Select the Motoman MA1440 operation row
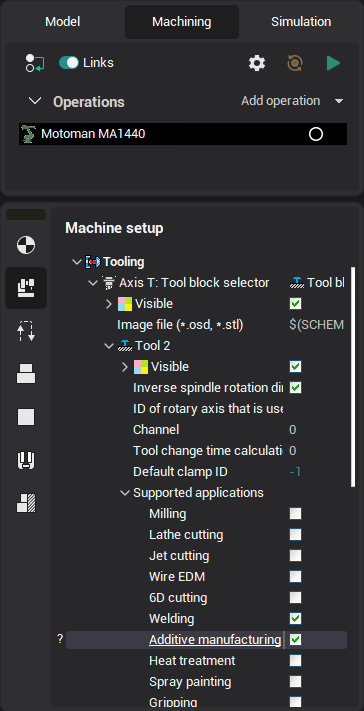Image resolution: width=364 pixels, height=711 pixels. point(183,134)
